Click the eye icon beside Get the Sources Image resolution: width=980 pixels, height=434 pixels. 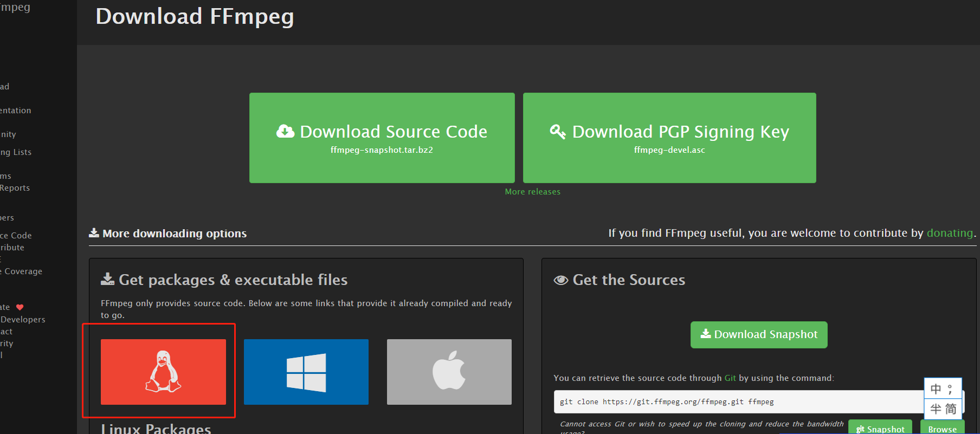[x=561, y=280]
